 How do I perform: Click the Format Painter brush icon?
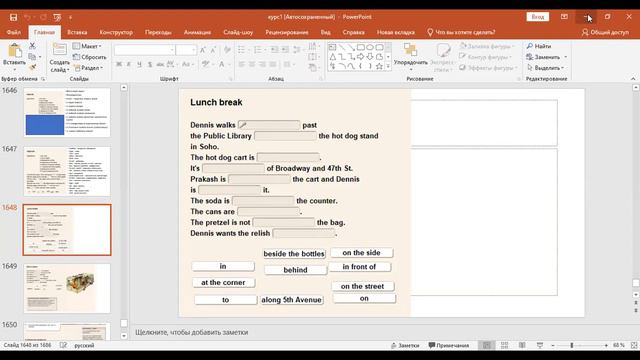[x=32, y=67]
